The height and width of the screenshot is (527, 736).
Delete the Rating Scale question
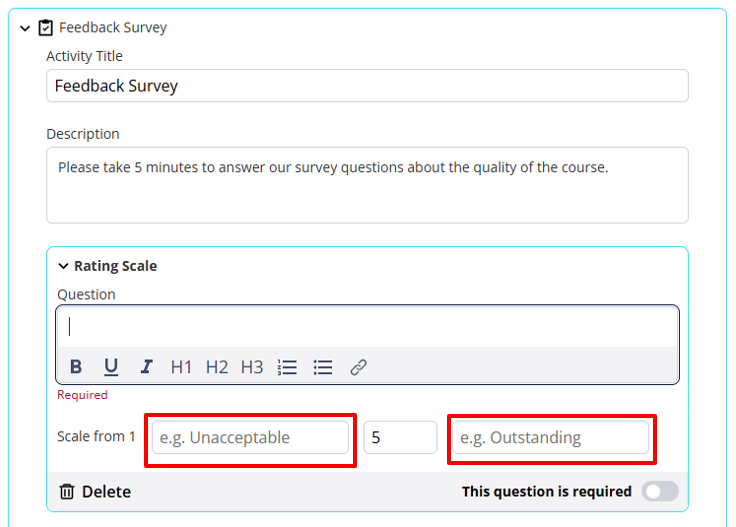click(x=95, y=492)
